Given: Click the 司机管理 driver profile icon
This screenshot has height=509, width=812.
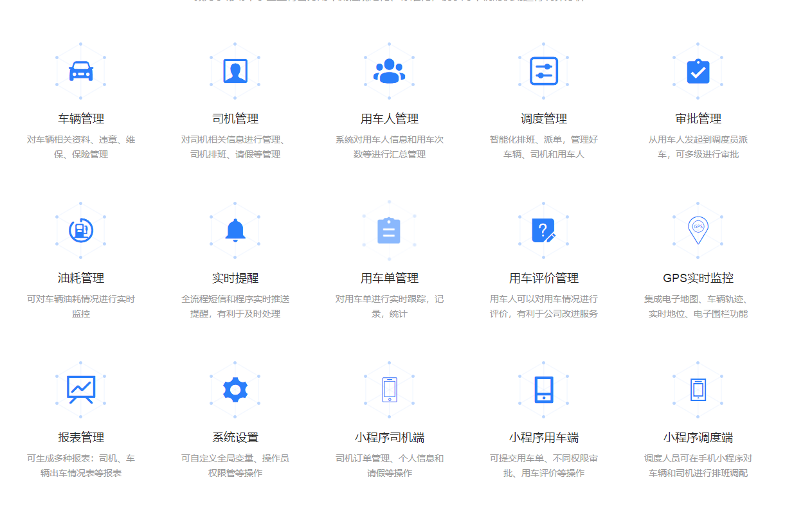Looking at the screenshot, I should click(x=235, y=71).
